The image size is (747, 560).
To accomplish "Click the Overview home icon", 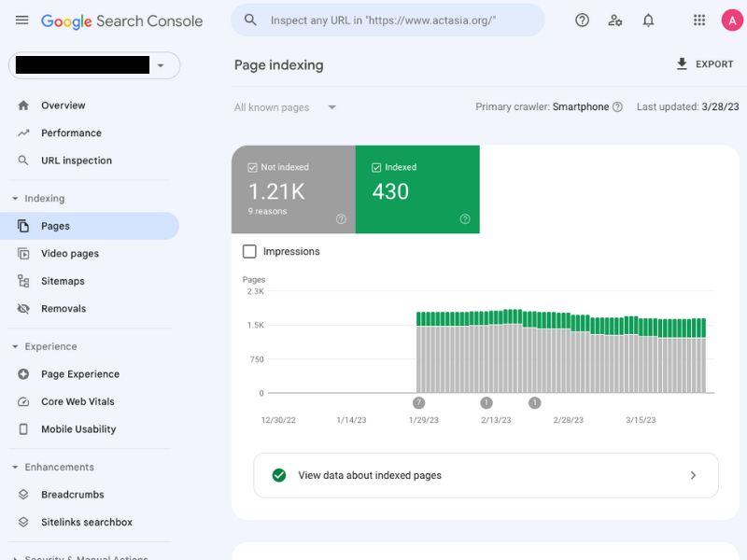I will (23, 105).
